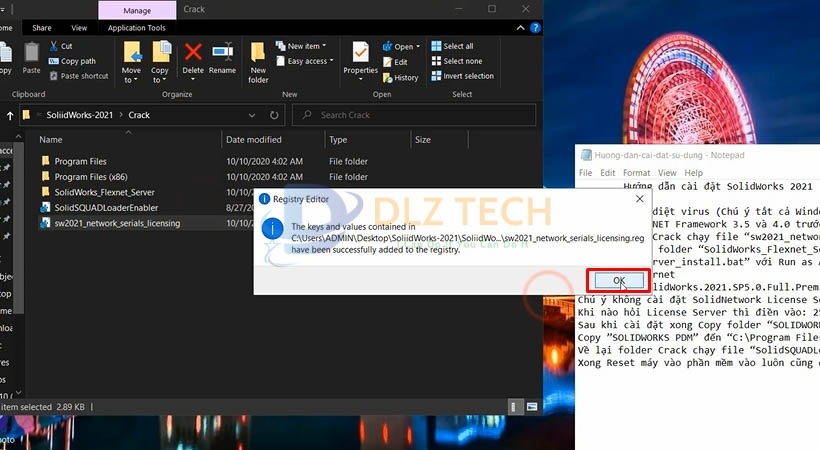Click the Notepad title bar icon

point(586,155)
